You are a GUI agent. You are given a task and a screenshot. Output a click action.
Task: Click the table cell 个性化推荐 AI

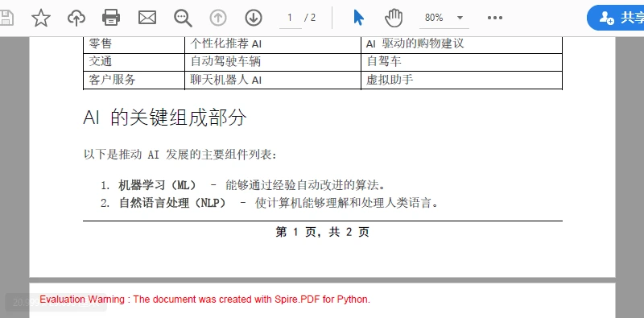point(273,44)
